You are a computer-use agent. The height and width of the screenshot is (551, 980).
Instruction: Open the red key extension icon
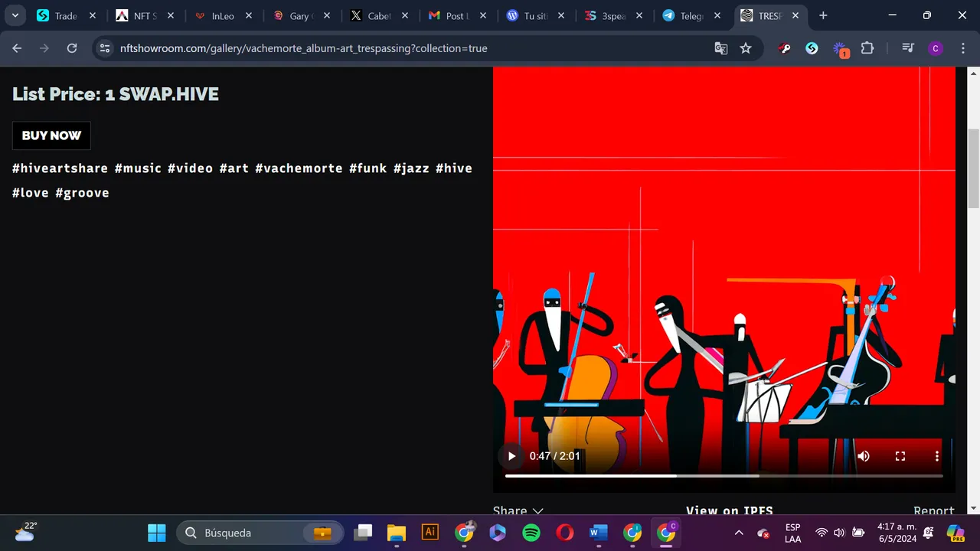(x=785, y=48)
